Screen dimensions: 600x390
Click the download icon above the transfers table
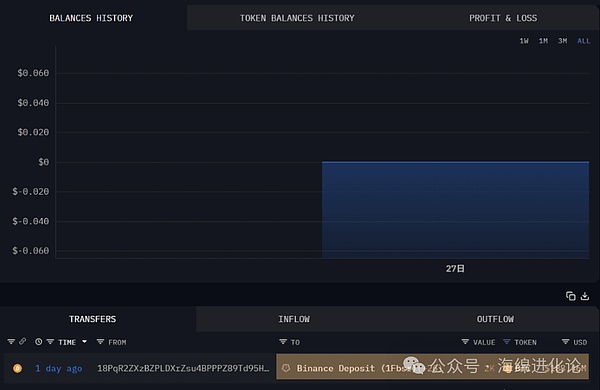click(x=585, y=296)
